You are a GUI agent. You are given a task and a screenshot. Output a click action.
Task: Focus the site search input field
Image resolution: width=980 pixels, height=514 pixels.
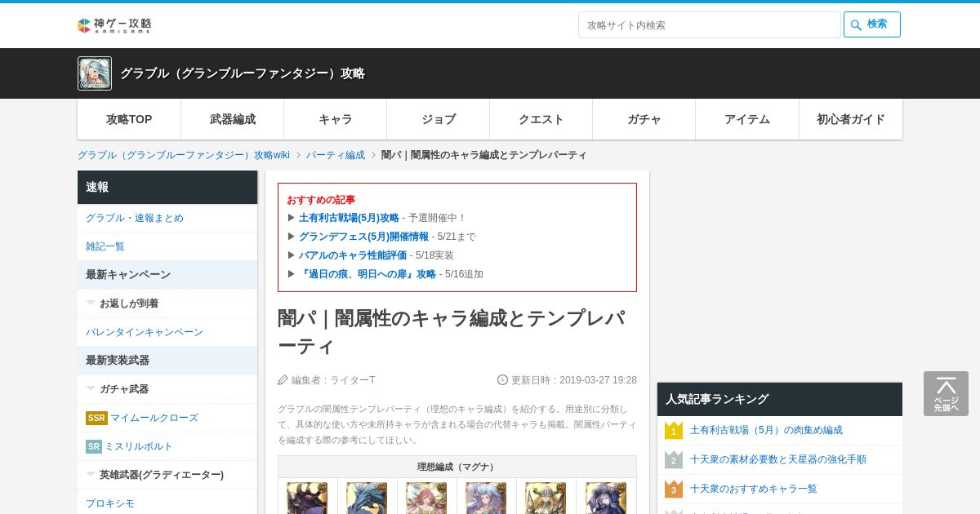709,24
